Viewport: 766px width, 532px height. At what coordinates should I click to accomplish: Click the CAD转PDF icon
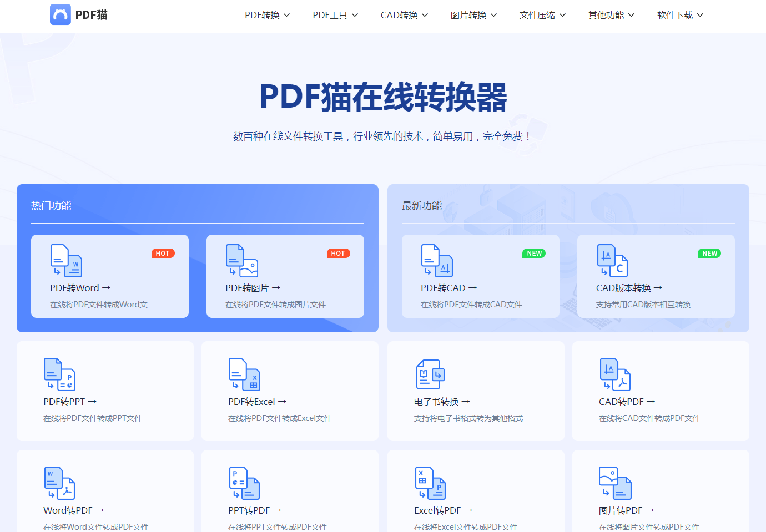tap(615, 374)
